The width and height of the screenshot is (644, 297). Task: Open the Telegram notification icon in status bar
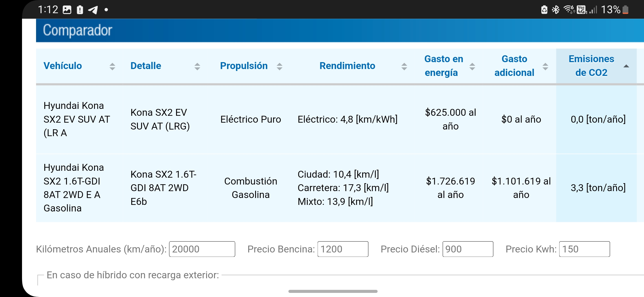tap(93, 10)
